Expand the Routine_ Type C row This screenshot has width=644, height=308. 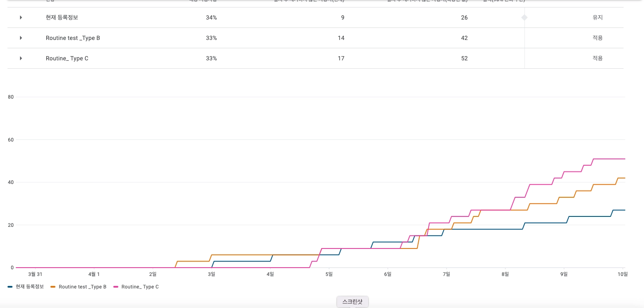click(x=21, y=58)
